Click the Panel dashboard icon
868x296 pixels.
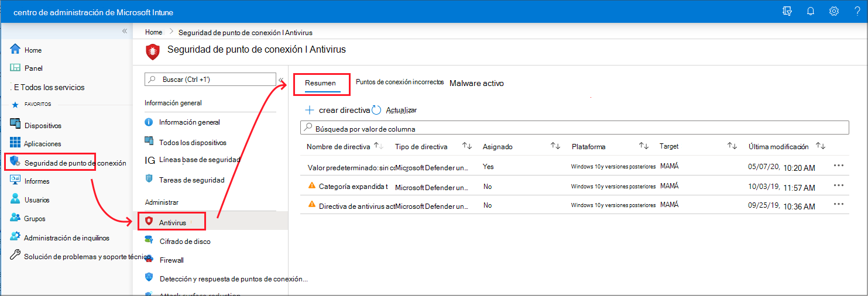(16, 68)
